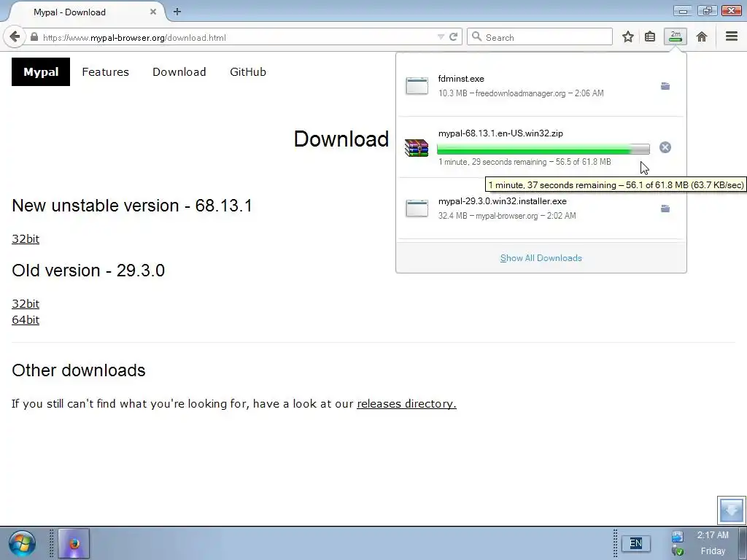Open the GitHub nav item
The width and height of the screenshot is (747, 560).
tap(248, 72)
